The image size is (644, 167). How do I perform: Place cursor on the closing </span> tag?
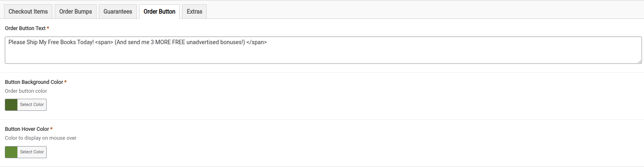[x=256, y=42]
